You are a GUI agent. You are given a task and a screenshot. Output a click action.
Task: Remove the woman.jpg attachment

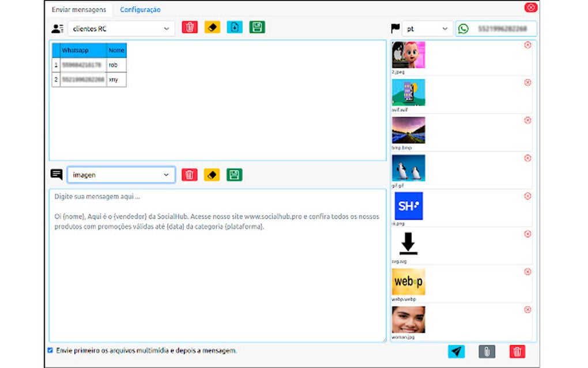(527, 309)
